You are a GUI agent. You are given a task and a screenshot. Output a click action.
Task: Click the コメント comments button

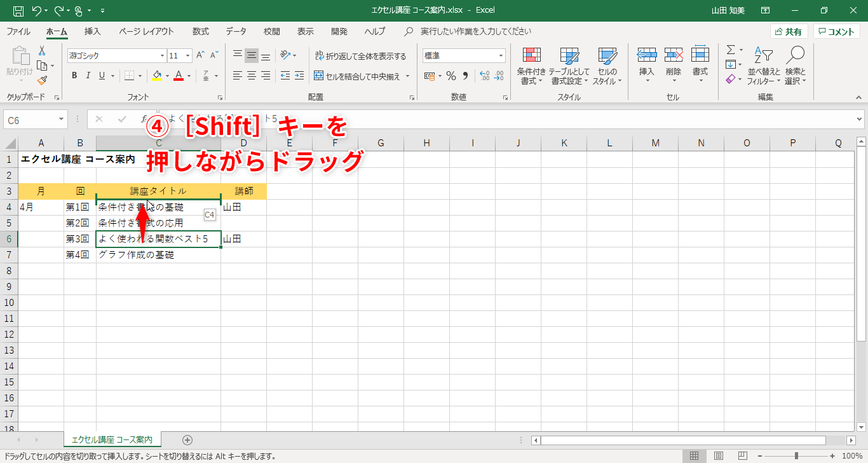(837, 32)
